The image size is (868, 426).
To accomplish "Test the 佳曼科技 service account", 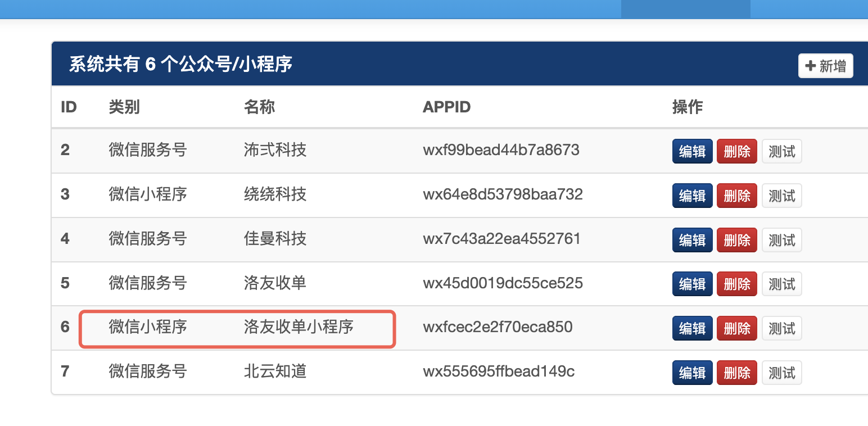I will (x=781, y=240).
